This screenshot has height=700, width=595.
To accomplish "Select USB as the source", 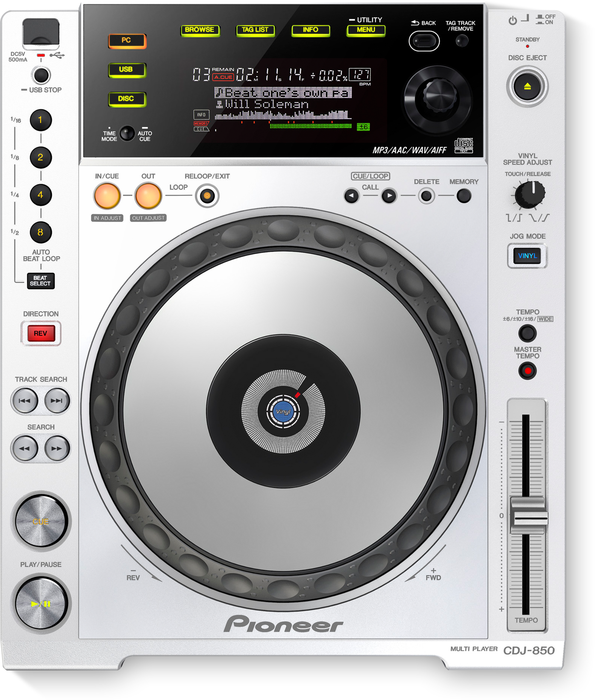I will coord(126,70).
